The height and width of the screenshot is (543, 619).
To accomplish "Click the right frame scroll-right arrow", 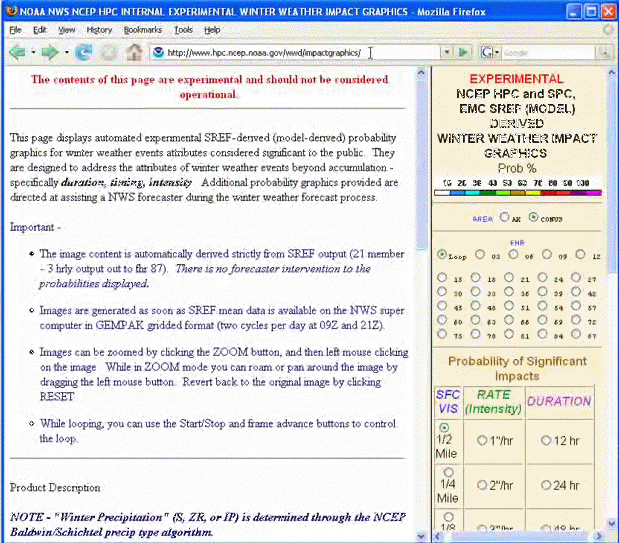I will coord(600,536).
